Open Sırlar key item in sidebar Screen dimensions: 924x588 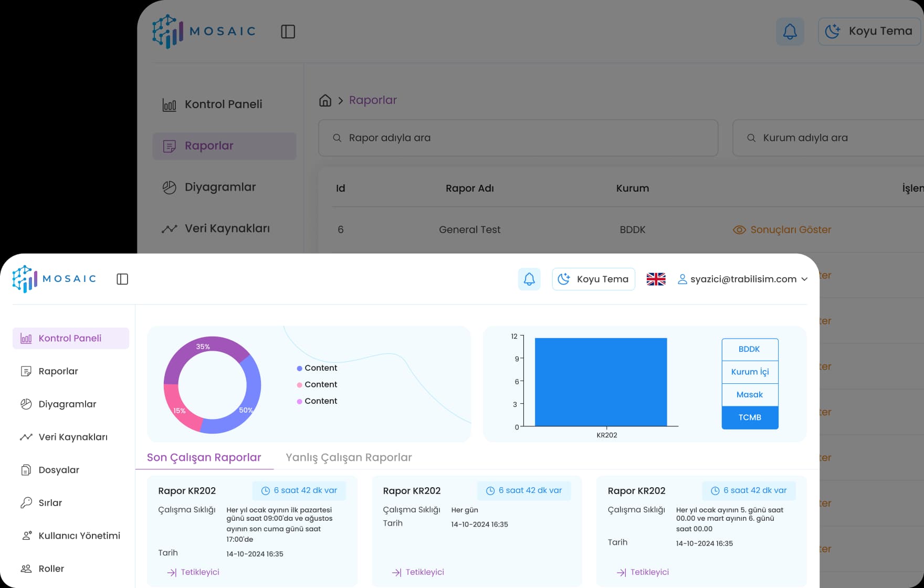[x=50, y=503]
